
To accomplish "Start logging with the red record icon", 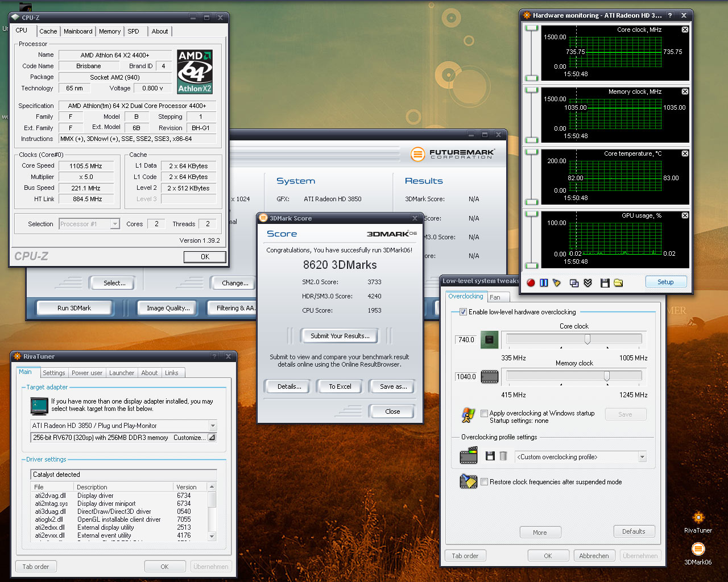I will pyautogui.click(x=531, y=282).
